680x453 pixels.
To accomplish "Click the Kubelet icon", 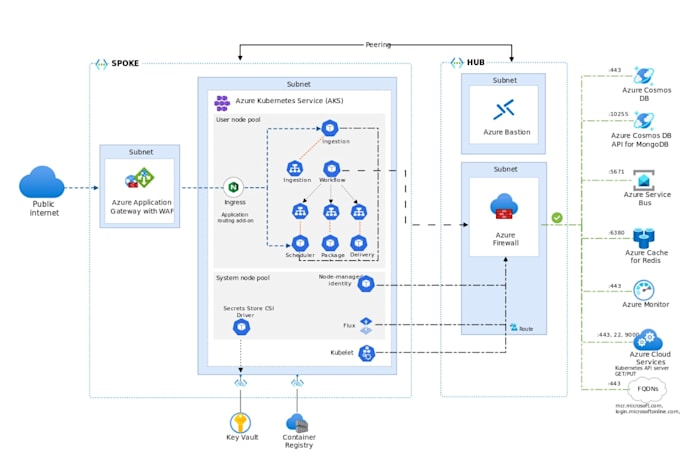I will point(367,353).
